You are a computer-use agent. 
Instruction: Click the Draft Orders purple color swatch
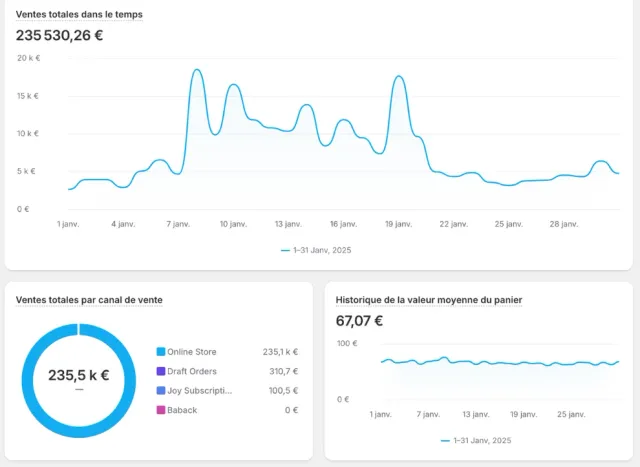coord(161,371)
